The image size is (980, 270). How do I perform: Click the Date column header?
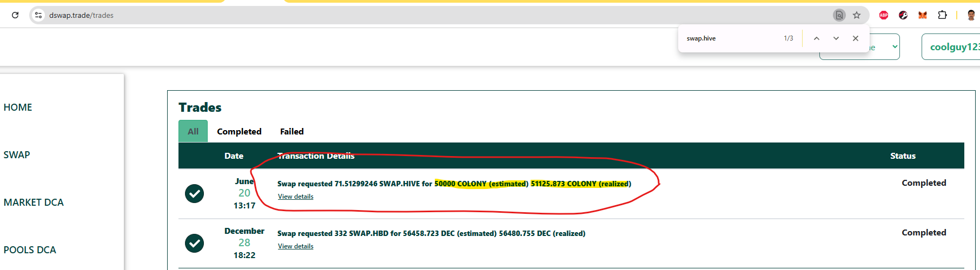coord(234,156)
